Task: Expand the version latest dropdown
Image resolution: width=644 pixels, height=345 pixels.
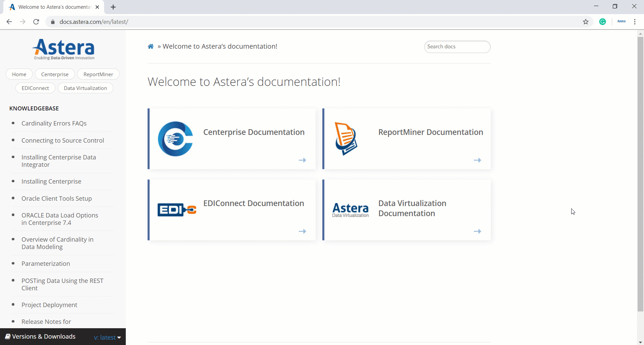Action: click(x=107, y=337)
